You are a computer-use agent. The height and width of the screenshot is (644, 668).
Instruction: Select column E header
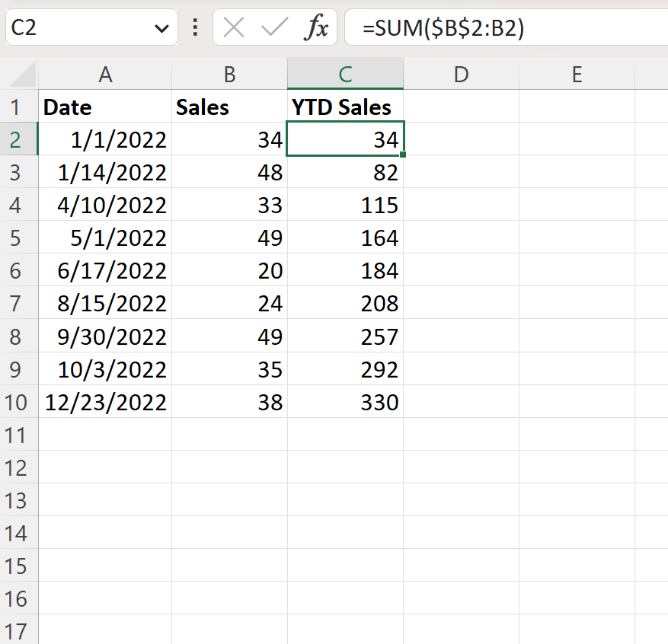pyautogui.click(x=577, y=74)
